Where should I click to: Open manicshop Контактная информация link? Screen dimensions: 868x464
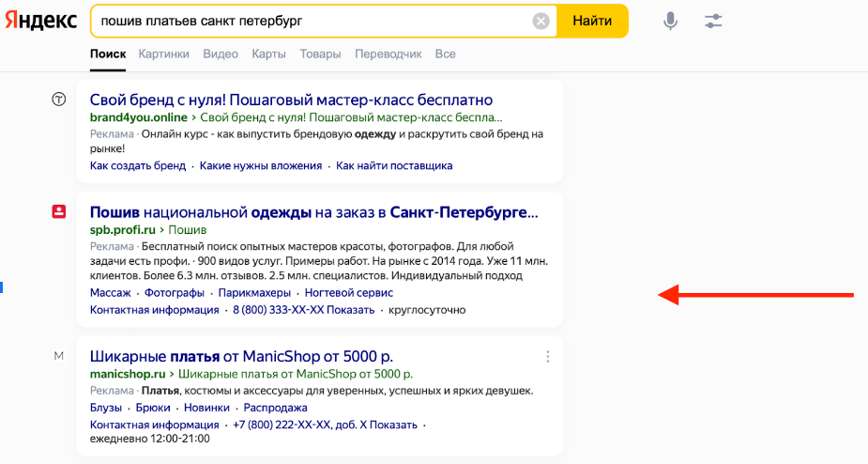155,425
